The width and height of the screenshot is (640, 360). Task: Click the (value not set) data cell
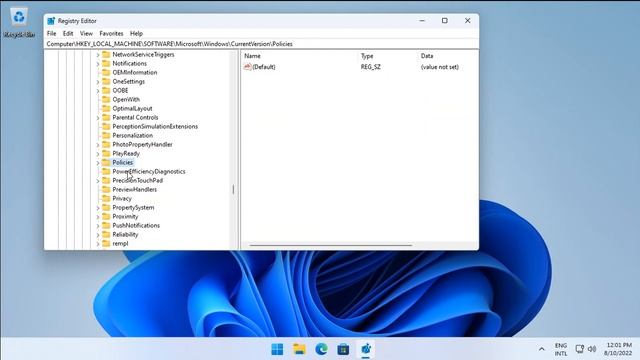[440, 67]
